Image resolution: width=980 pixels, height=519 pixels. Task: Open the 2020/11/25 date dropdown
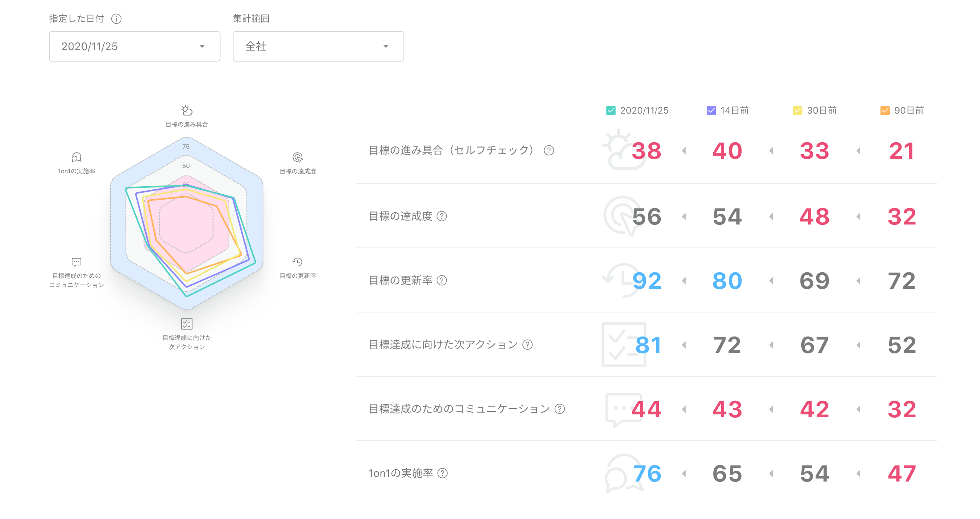135,46
